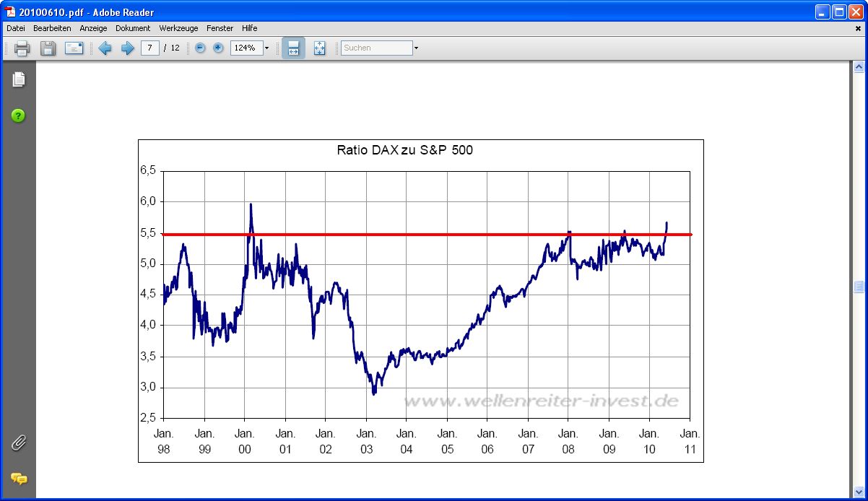Close the Adobe Reader window

(x=856, y=12)
